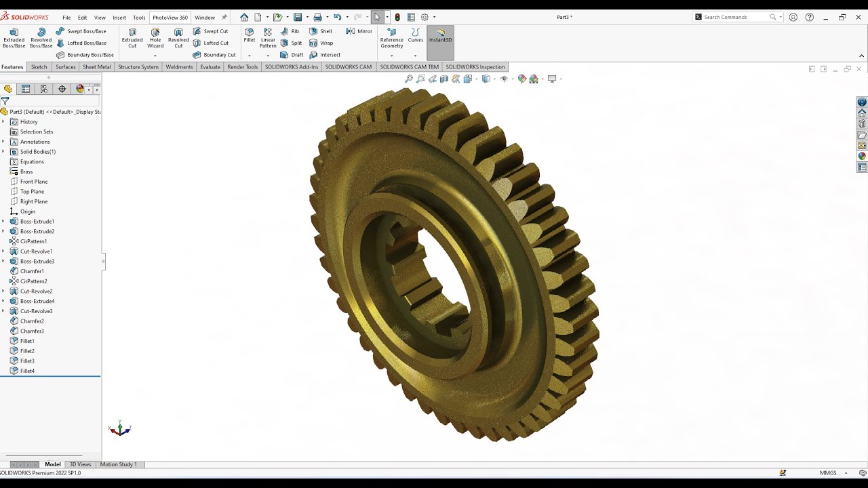
Task: Choose Boundary Boss/Base feature
Action: pos(85,55)
